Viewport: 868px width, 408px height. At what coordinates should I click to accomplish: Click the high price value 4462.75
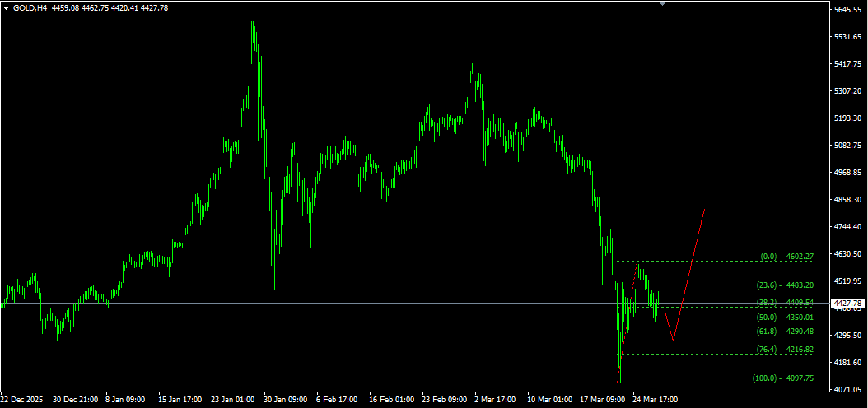pos(95,7)
